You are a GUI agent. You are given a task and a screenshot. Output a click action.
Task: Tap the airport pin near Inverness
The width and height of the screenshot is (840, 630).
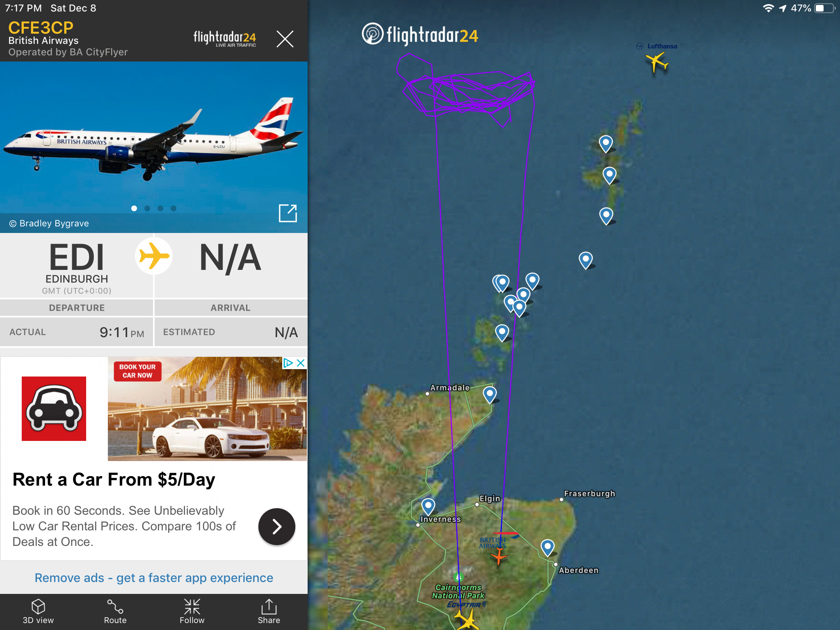pos(428,506)
